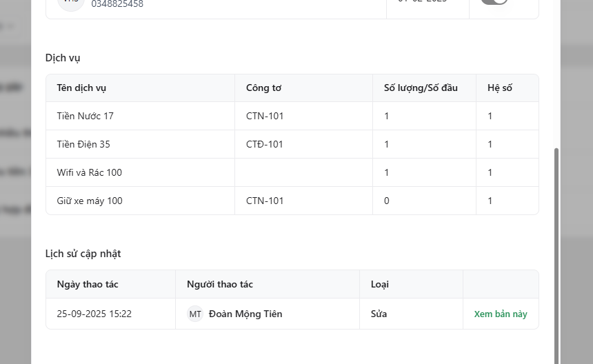
Task: Click the timestamp 25-09-2025 15:22
Action: (x=94, y=314)
